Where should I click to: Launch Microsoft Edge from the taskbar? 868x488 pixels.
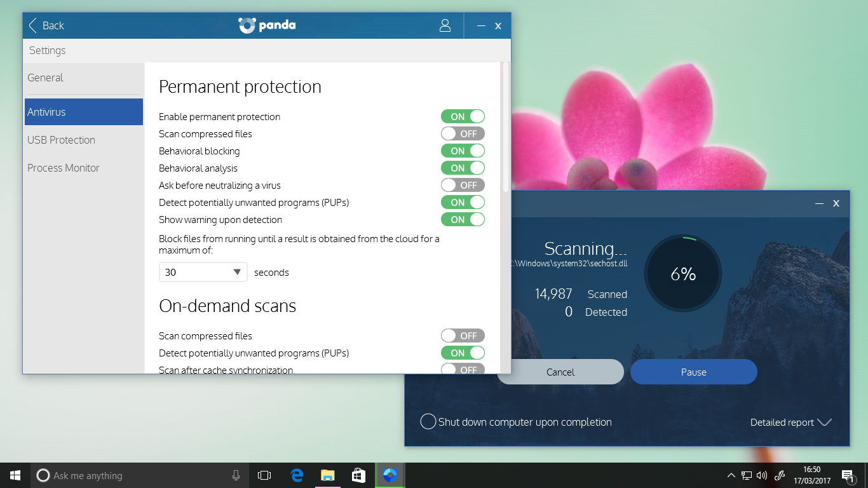[x=296, y=475]
